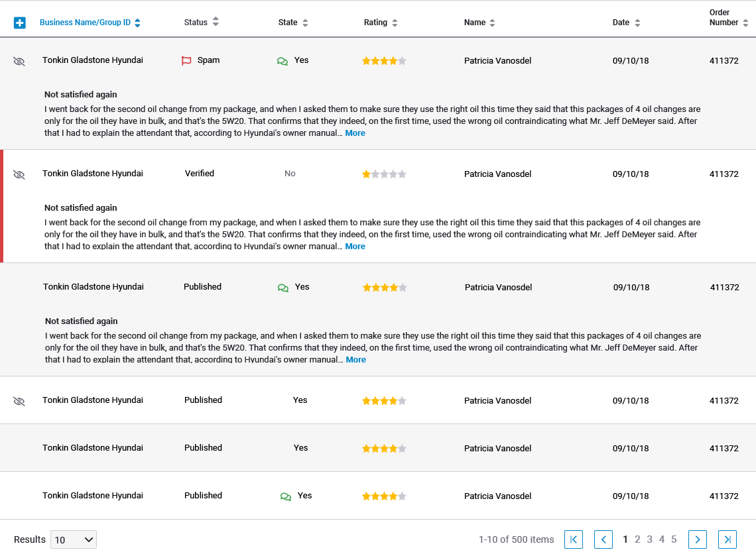756x560 pixels.
Task: Sort by Business Name/Group ID column
Action: tap(90, 23)
